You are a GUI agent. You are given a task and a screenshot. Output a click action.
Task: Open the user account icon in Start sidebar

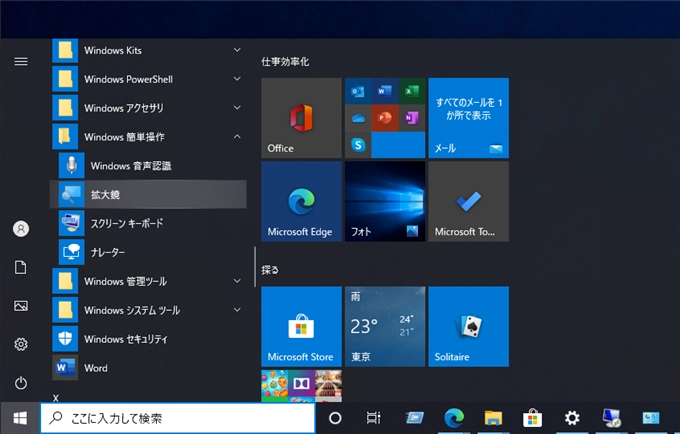(x=21, y=228)
